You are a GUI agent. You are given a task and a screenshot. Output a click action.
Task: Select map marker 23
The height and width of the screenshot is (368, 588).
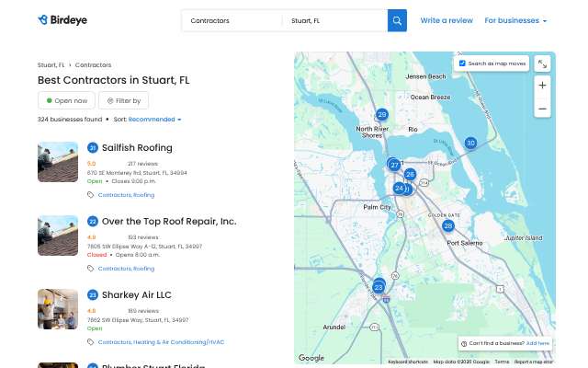pyautogui.click(x=379, y=288)
